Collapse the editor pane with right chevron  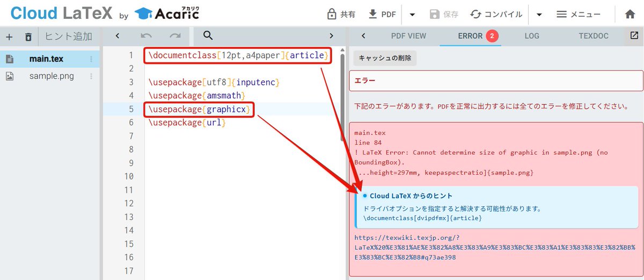[x=331, y=36]
